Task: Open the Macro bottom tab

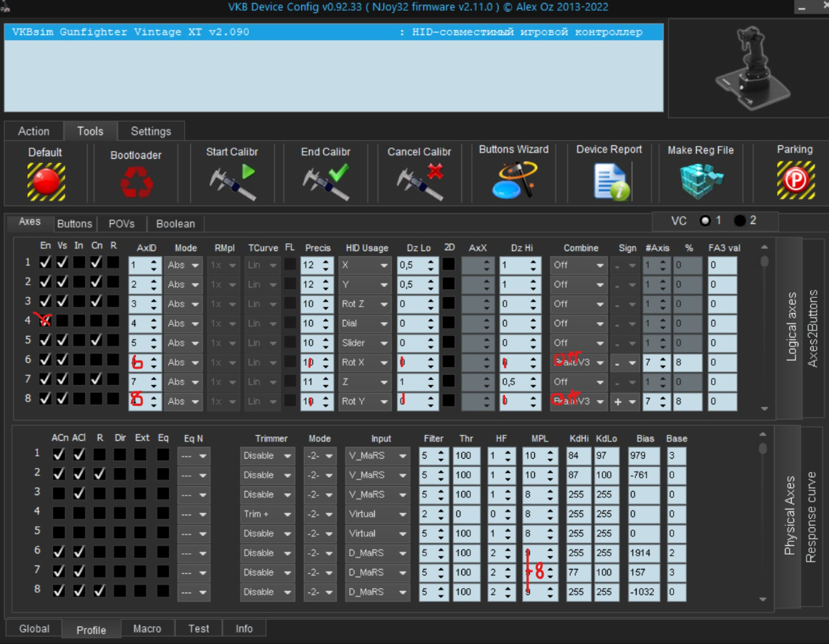Action: (147, 629)
